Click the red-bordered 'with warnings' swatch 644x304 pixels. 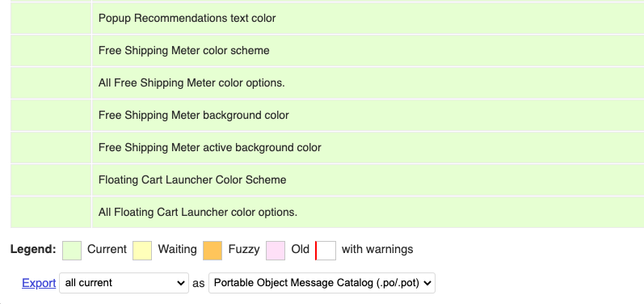click(326, 251)
